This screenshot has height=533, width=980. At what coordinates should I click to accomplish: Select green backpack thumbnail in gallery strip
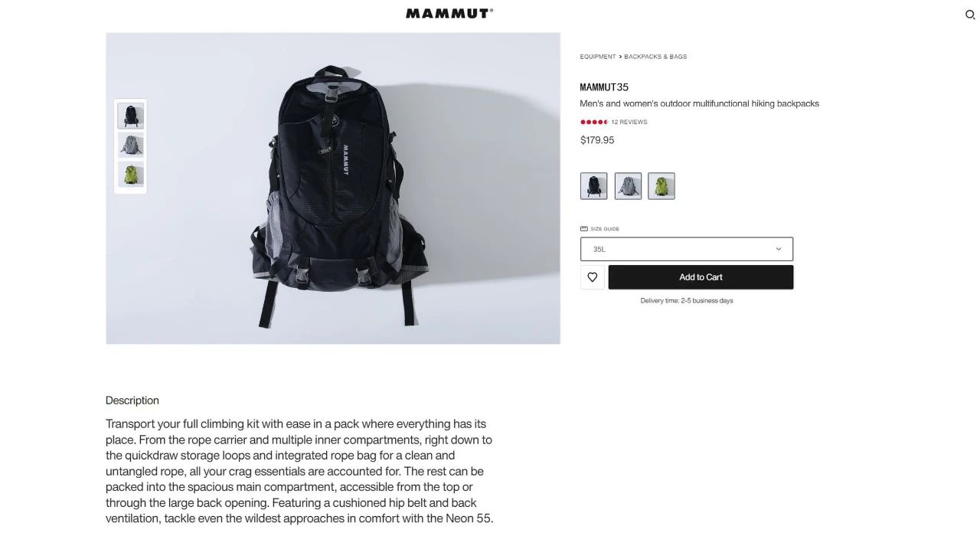click(x=131, y=174)
